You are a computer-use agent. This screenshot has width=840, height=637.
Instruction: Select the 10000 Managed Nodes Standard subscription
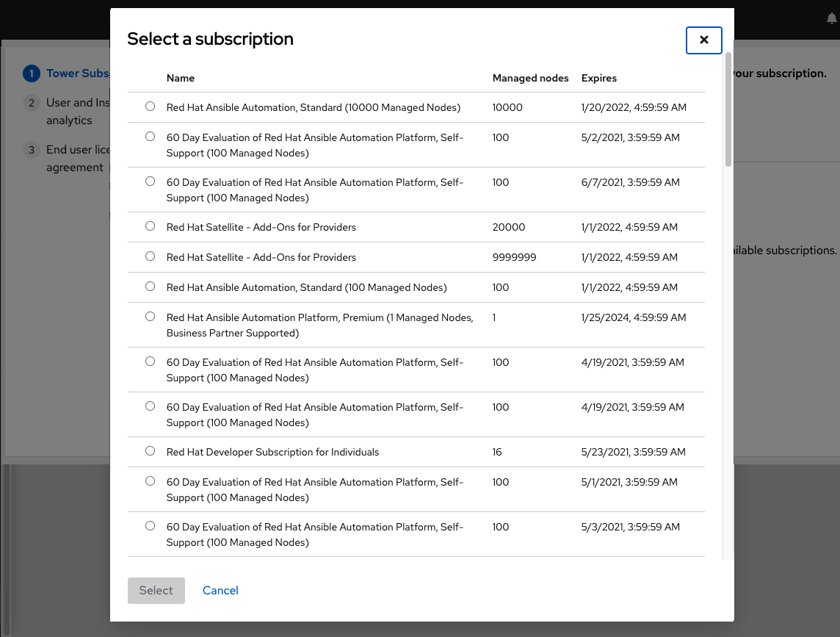tap(151, 107)
